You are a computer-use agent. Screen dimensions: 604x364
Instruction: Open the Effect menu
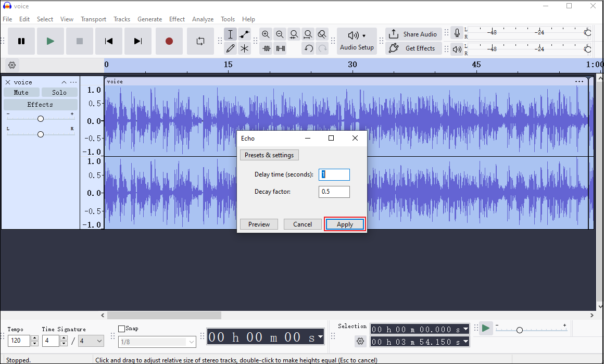click(x=177, y=19)
